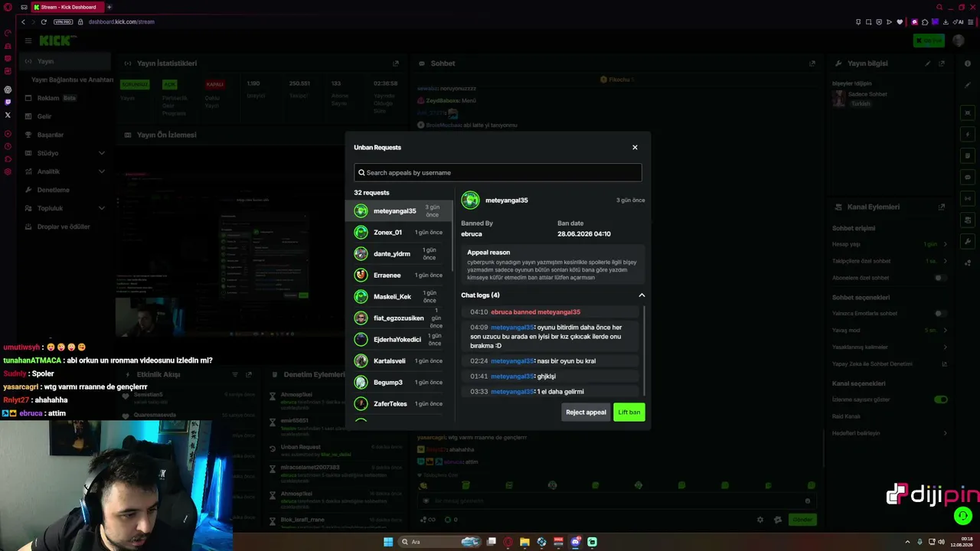The image size is (980, 551).
Task: Open Opera main menu logo
Action: tap(8, 7)
